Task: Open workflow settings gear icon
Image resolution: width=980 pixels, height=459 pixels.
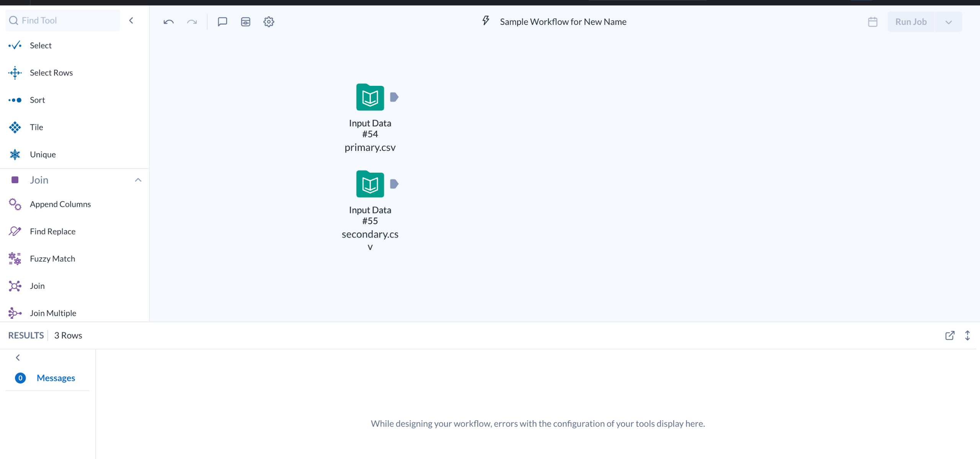Action: tap(269, 22)
